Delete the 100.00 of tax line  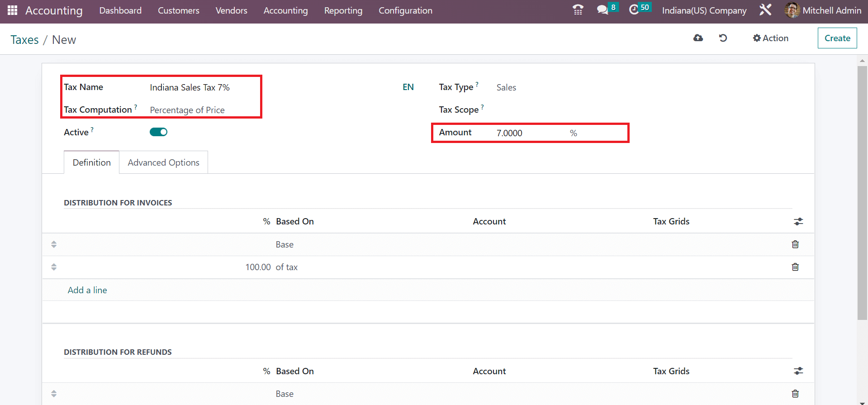pyautogui.click(x=795, y=267)
